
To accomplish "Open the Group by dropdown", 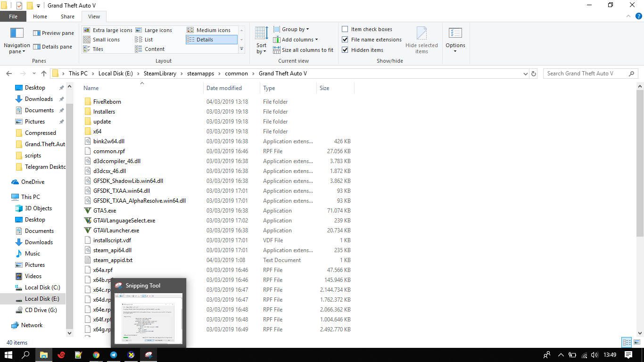I will click(x=291, y=29).
